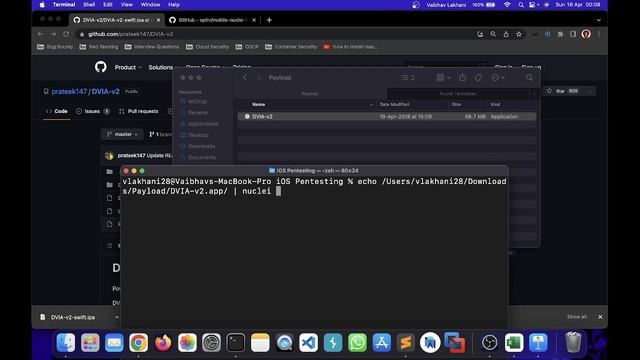Viewport: 640px width, 360px height.
Task: Open the Shell menu
Action: [89, 5]
